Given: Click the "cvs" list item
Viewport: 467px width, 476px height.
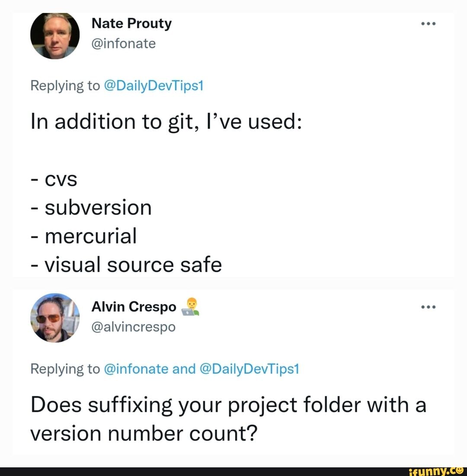Looking at the screenshot, I should (x=60, y=179).
